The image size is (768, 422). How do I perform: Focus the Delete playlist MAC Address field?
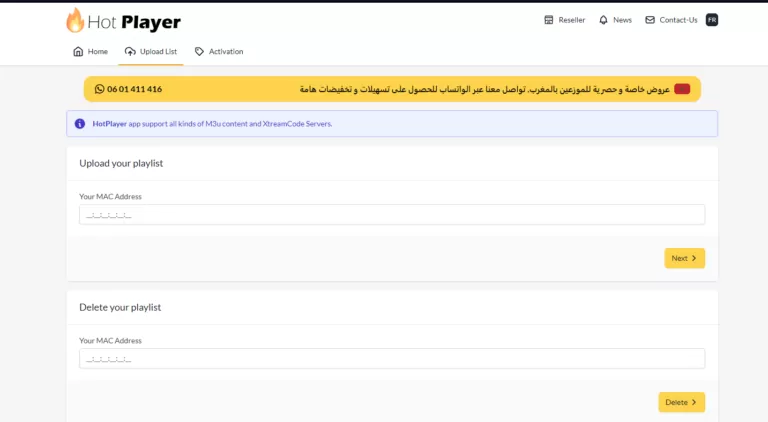click(391, 359)
